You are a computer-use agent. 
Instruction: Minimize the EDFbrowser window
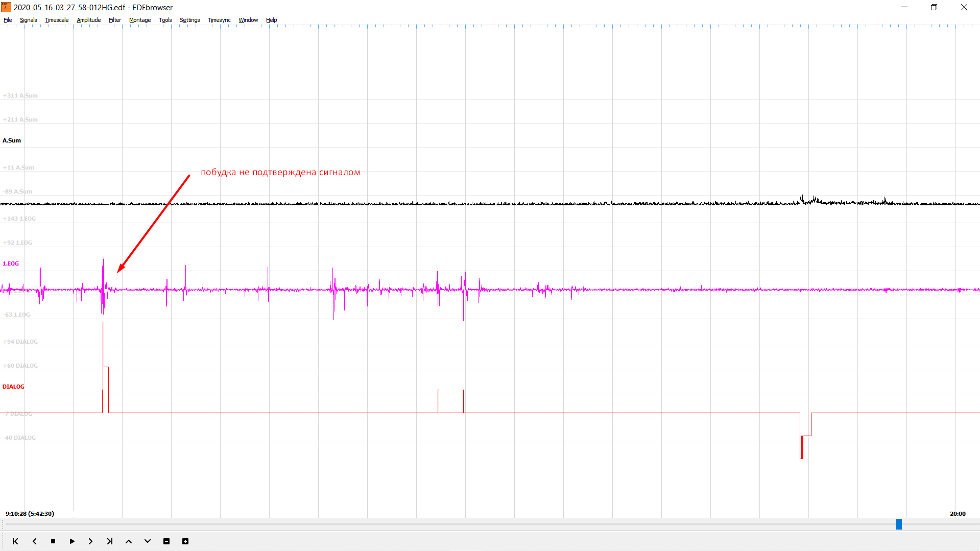pos(904,7)
